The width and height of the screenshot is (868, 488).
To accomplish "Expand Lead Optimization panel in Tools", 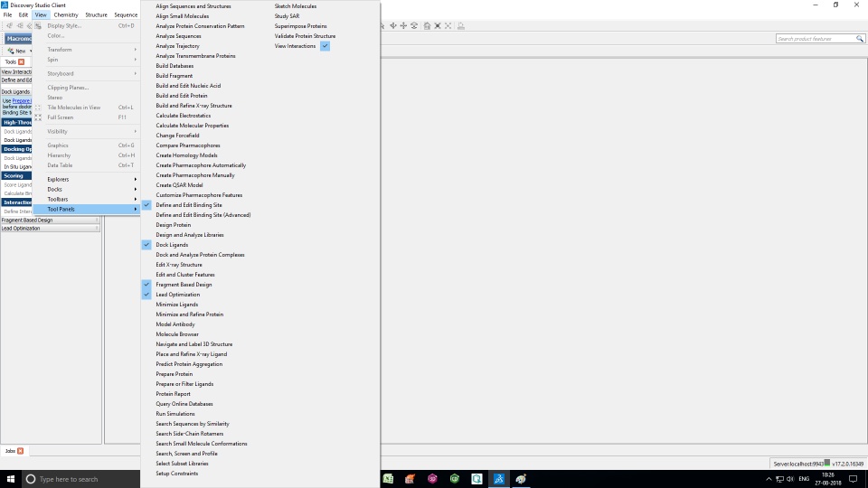I will pos(50,228).
